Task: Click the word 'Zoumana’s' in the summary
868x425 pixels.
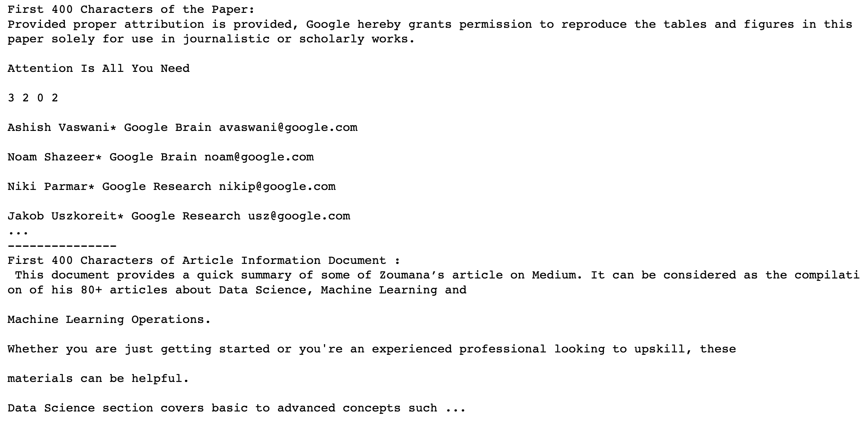Action: pyautogui.click(x=412, y=275)
